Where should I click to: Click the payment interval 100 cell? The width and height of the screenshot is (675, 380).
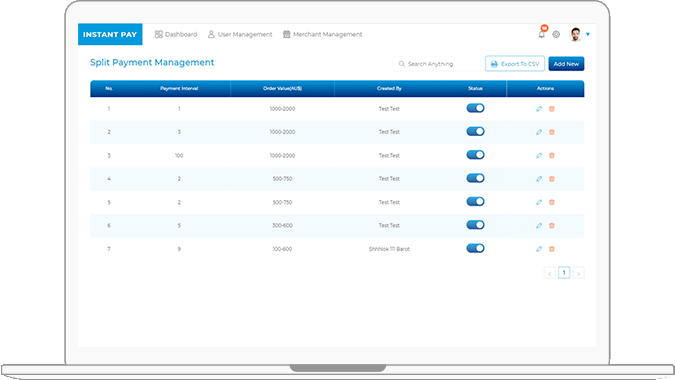tap(179, 155)
